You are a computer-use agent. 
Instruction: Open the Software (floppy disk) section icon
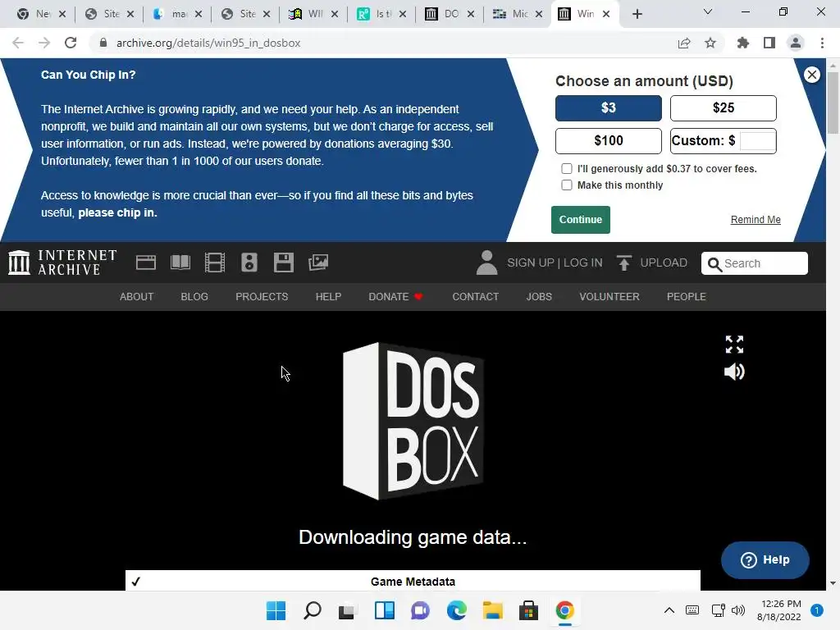point(283,262)
